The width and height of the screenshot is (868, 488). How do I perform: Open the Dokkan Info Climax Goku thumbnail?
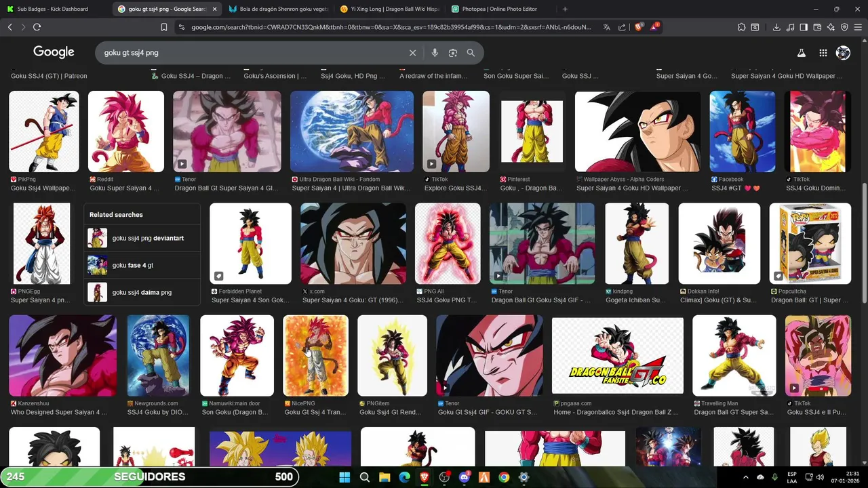(x=719, y=243)
